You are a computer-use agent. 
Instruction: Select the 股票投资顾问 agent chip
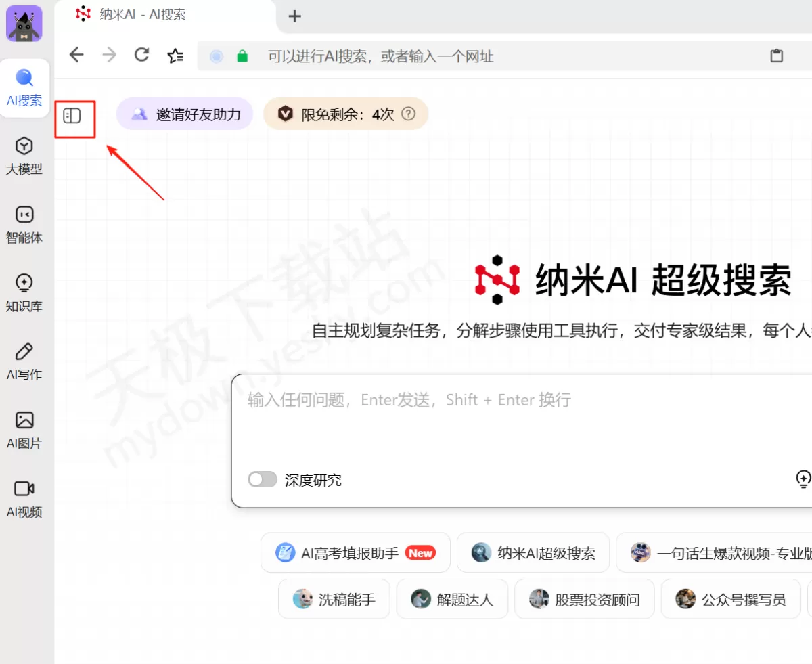click(x=585, y=599)
